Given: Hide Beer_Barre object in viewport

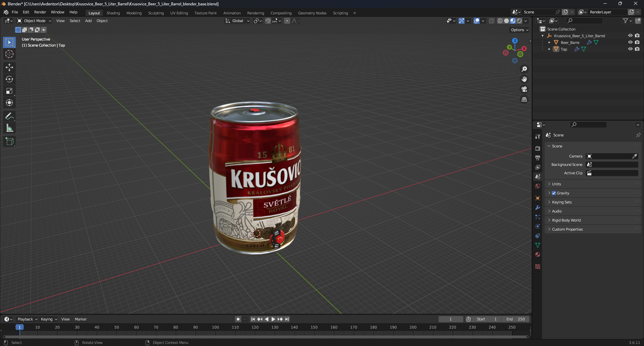Looking at the screenshot, I should 630,42.
